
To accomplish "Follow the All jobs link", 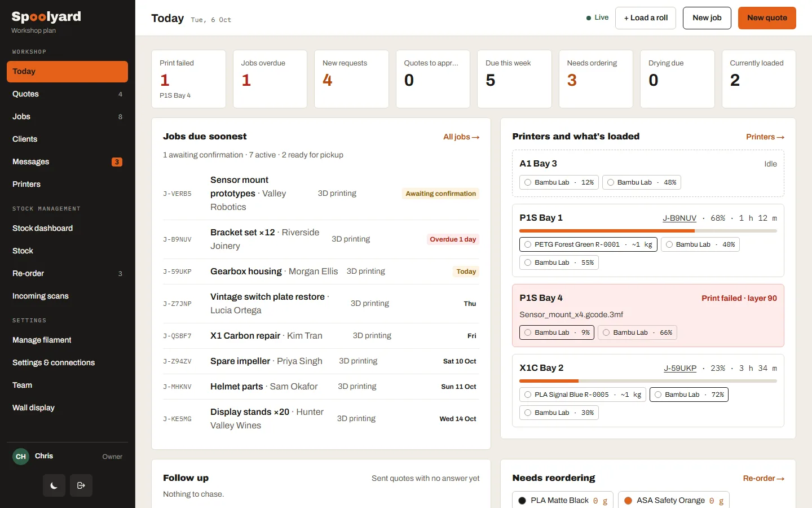I will (461, 137).
